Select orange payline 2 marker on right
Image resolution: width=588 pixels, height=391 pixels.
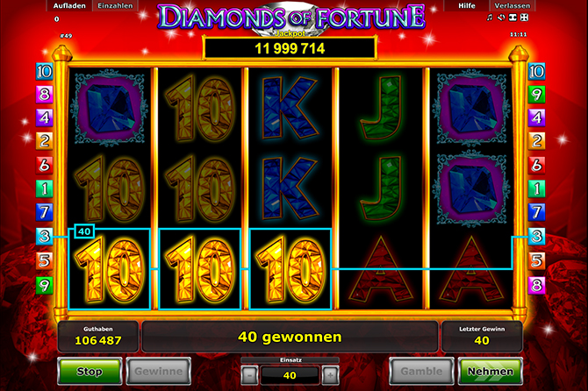(x=536, y=141)
